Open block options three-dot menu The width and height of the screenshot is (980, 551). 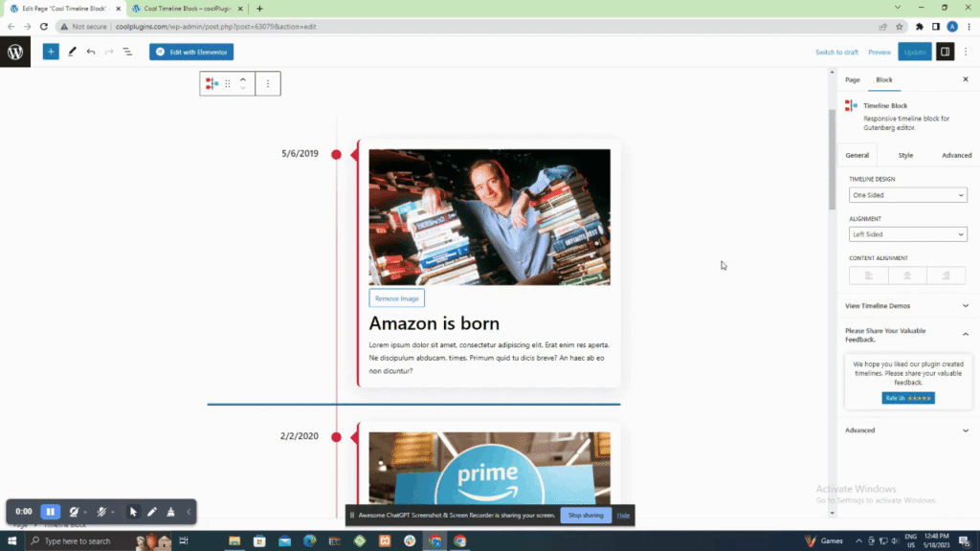click(268, 84)
